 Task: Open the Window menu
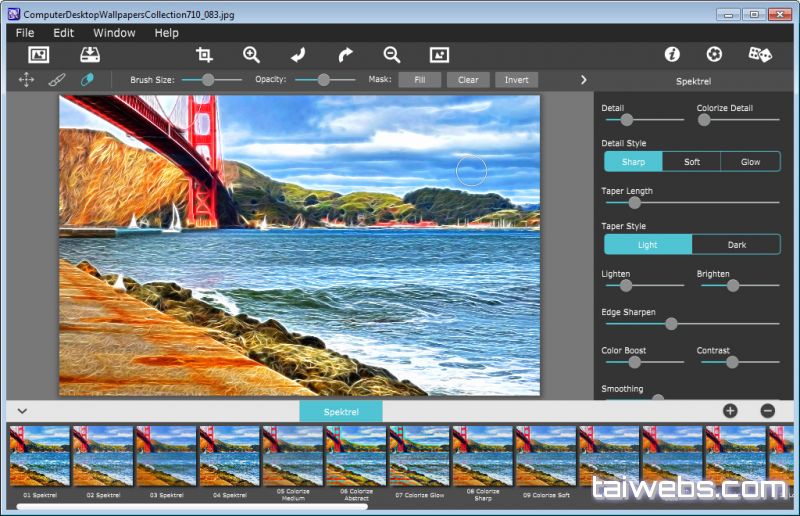click(114, 33)
